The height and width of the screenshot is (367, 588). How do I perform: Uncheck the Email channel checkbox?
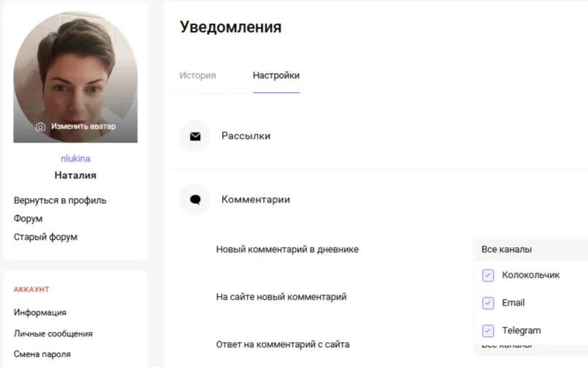pyautogui.click(x=488, y=303)
